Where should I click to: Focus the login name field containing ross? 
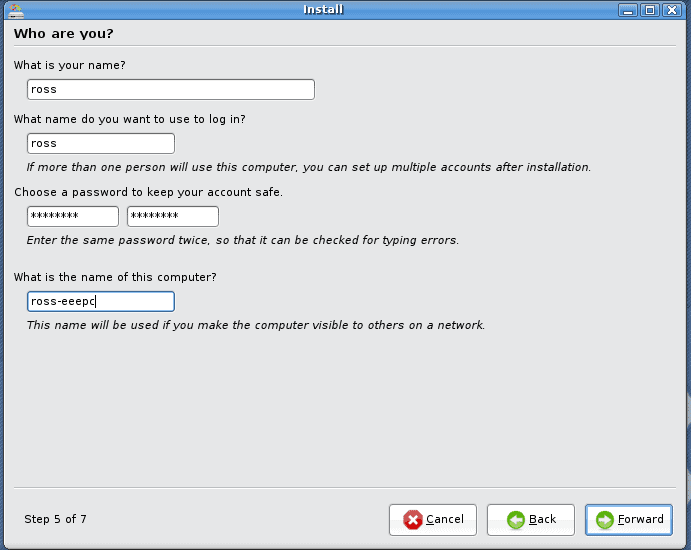[x=101, y=143]
